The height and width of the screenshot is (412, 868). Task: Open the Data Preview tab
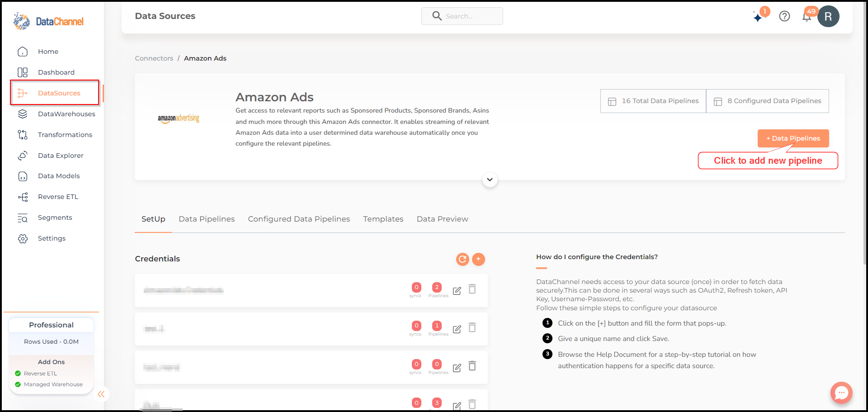pyautogui.click(x=442, y=219)
